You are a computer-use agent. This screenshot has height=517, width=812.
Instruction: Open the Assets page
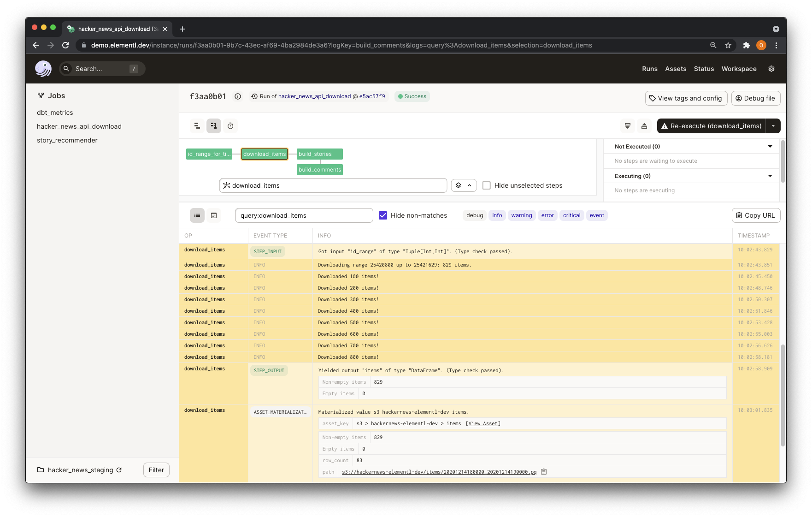[x=676, y=69]
